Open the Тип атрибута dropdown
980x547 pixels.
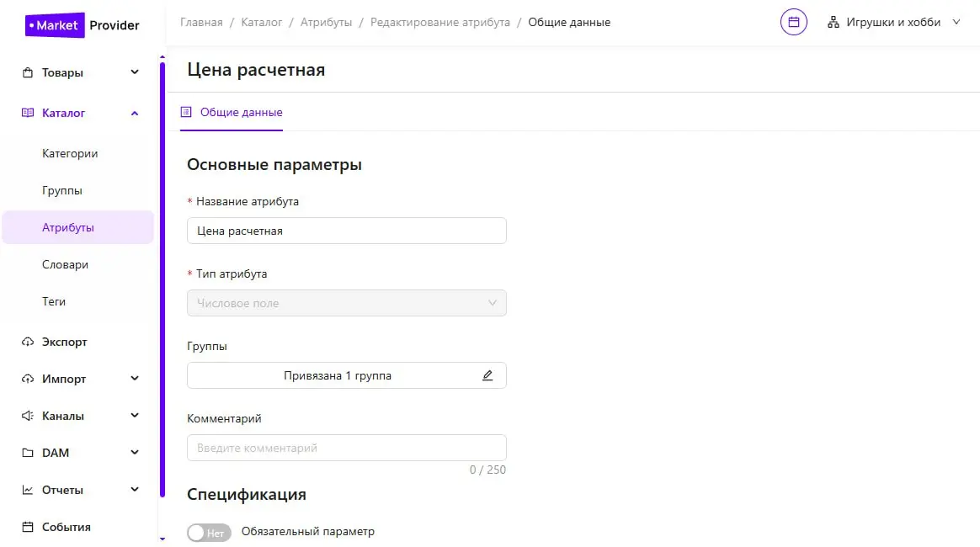click(x=346, y=303)
